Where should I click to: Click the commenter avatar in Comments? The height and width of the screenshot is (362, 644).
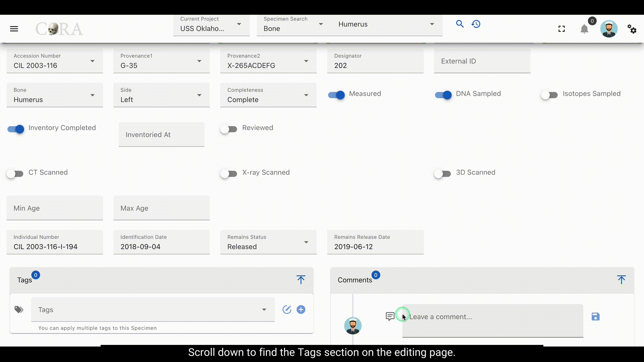point(353,325)
